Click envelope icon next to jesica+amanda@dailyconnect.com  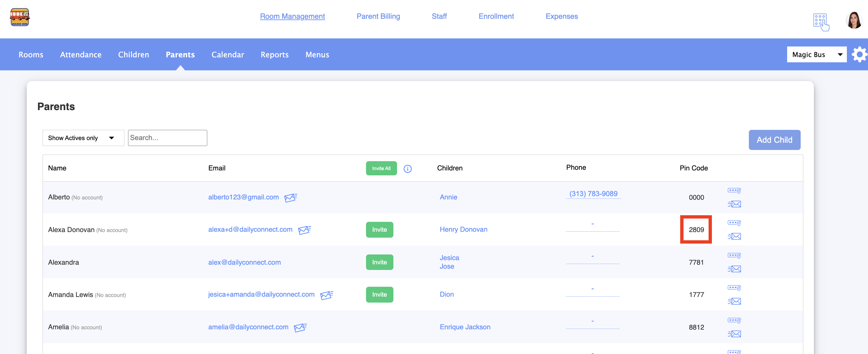[326, 295]
